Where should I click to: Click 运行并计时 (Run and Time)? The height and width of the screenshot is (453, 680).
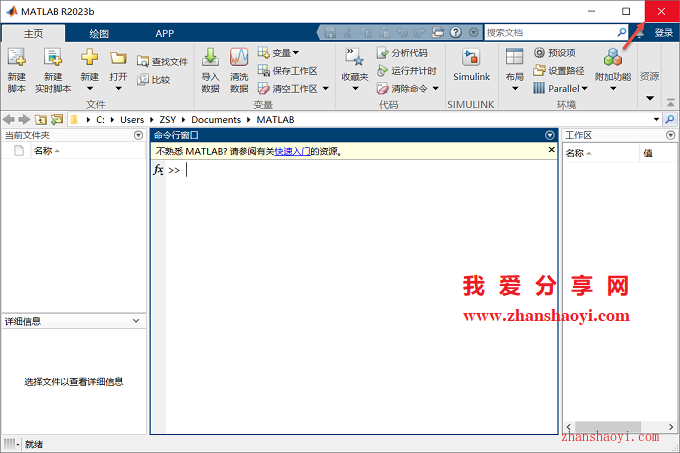(x=406, y=71)
